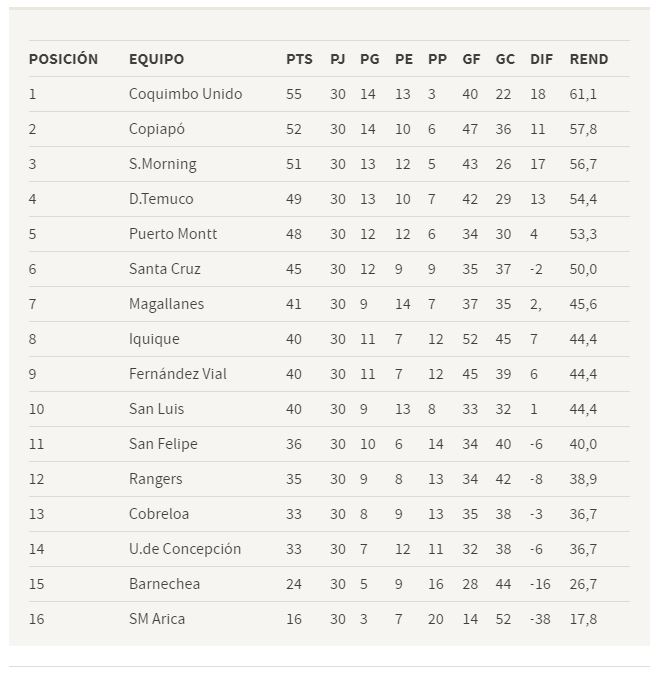Click Fernández Vial team name
This screenshot has width=661, height=674.
click(177, 374)
